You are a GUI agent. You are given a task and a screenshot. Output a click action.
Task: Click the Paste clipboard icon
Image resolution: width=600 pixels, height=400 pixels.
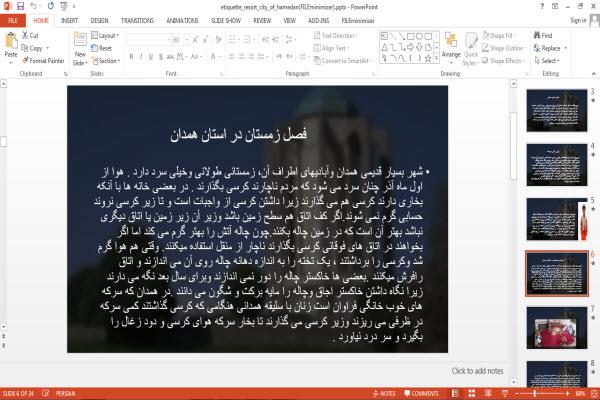[11, 41]
